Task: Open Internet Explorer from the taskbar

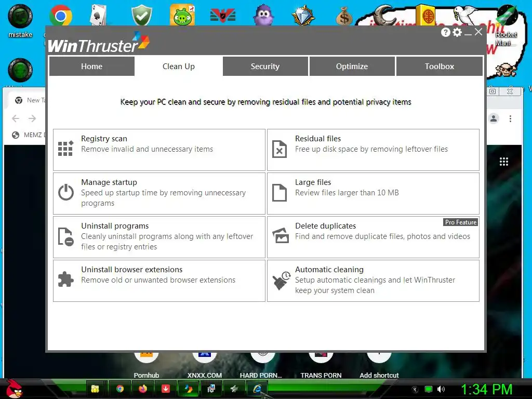Action: [x=257, y=389]
